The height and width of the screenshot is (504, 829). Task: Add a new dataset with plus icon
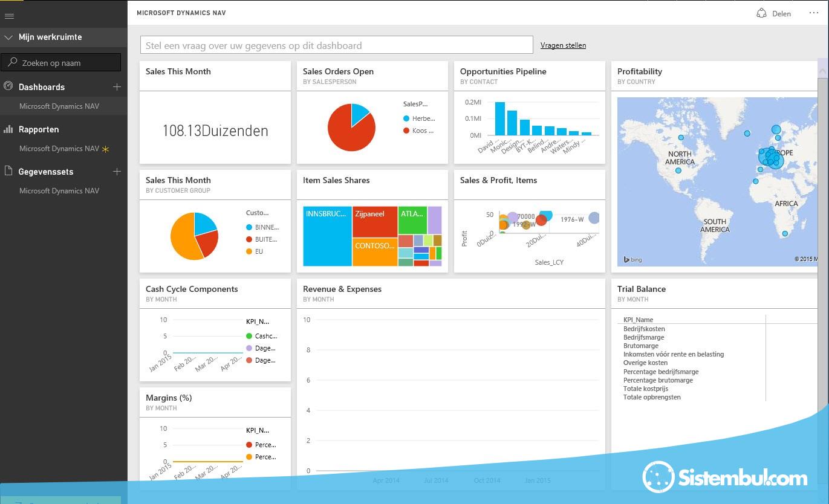[117, 172]
